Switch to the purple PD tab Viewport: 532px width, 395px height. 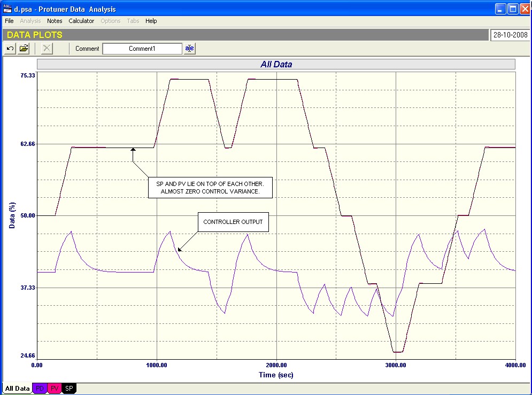click(x=40, y=389)
